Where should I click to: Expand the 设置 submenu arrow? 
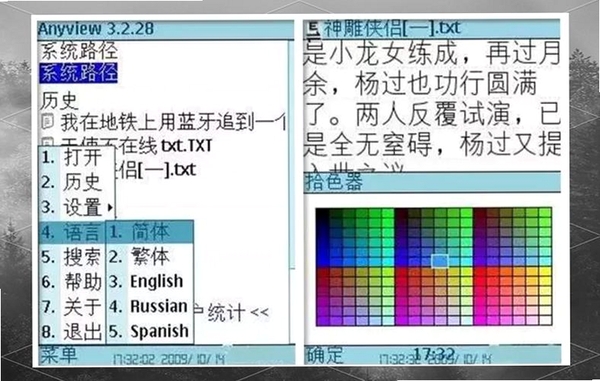tap(110, 208)
